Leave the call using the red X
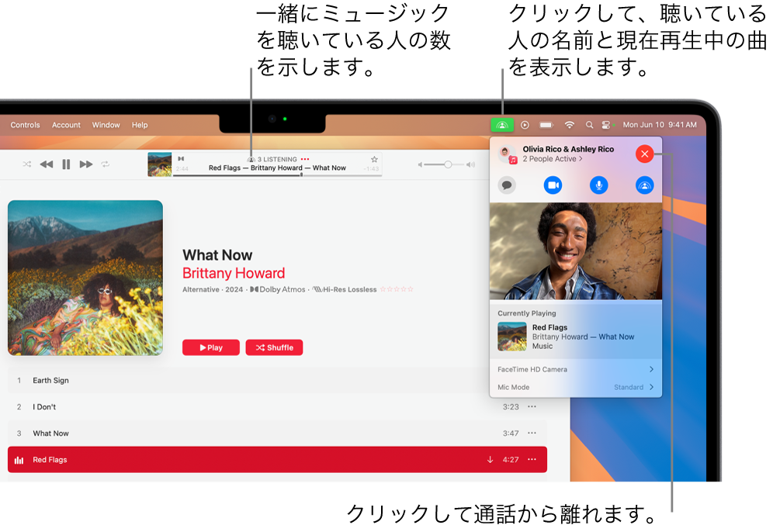This screenshot has height=532, width=780. pyautogui.click(x=643, y=154)
